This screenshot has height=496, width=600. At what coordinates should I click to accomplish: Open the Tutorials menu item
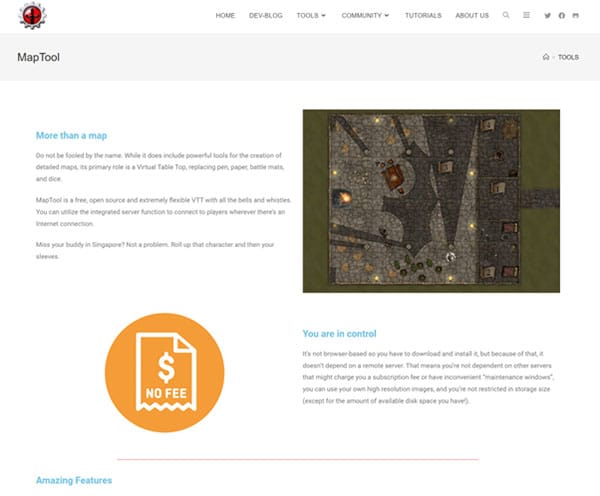click(x=423, y=16)
